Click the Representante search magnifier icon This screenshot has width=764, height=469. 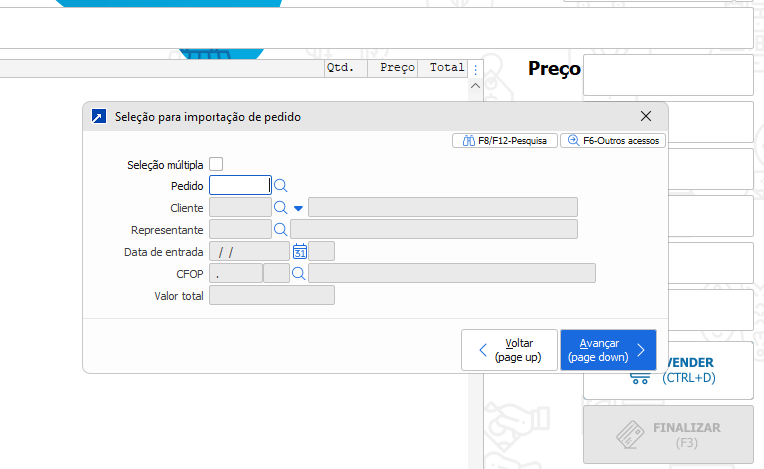click(280, 229)
